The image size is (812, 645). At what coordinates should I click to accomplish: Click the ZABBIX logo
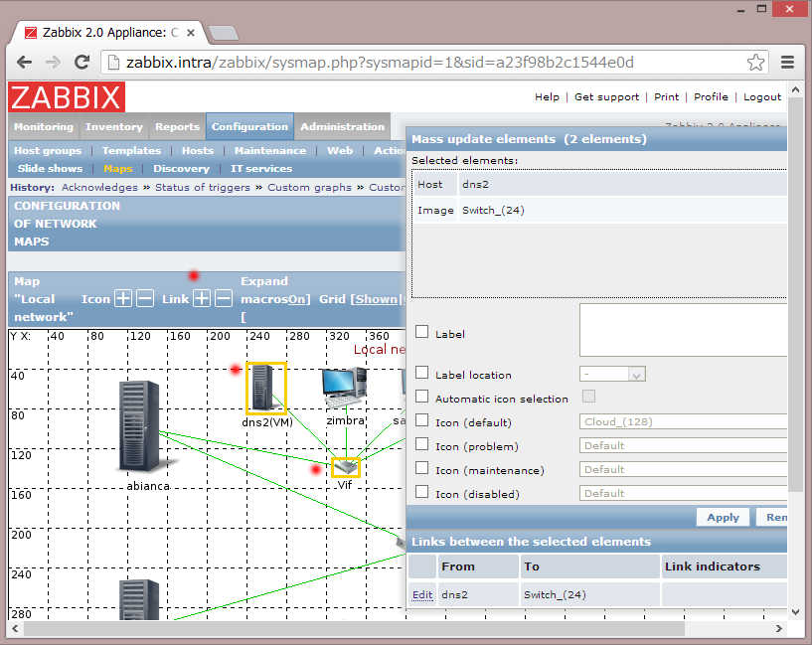coord(67,96)
